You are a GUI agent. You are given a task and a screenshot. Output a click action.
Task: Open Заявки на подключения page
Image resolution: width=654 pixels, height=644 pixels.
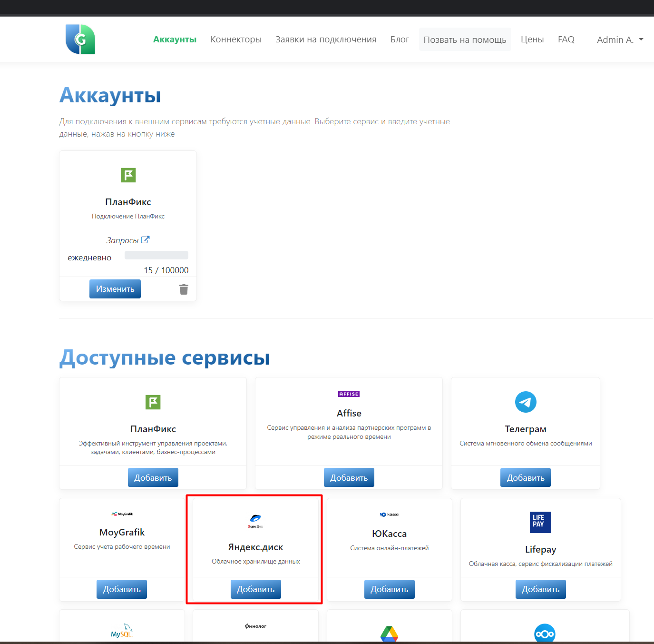326,40
